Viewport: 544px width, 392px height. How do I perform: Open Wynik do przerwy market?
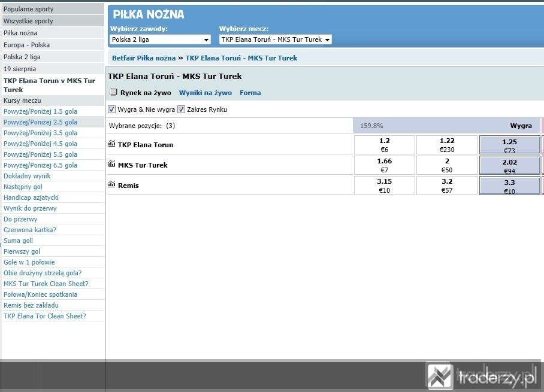[x=30, y=208]
